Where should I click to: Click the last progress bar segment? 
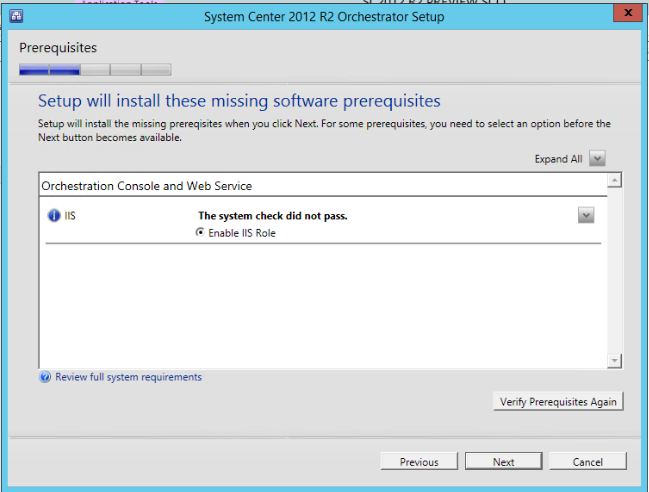pyautogui.click(x=157, y=70)
